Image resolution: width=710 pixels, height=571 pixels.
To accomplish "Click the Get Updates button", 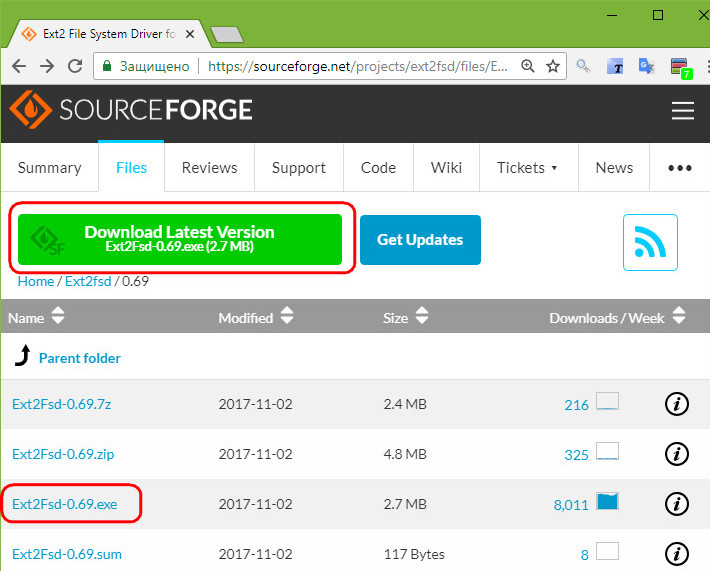I will pos(420,240).
